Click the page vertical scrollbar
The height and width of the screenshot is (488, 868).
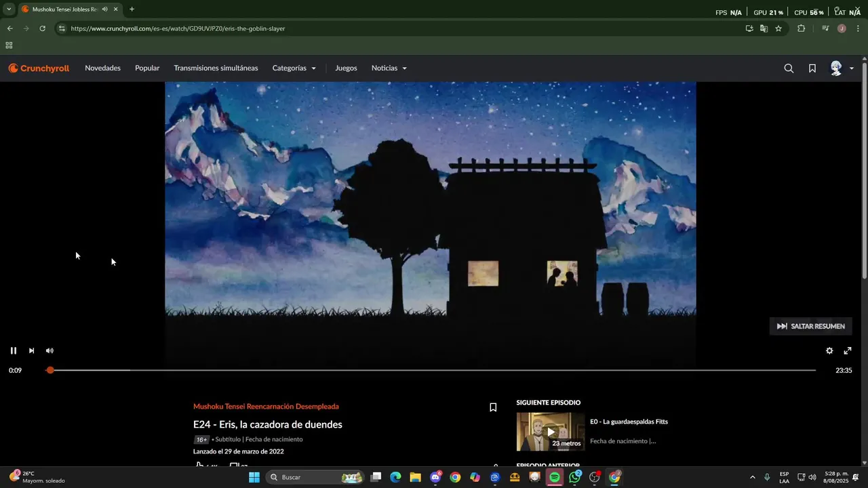click(x=864, y=169)
